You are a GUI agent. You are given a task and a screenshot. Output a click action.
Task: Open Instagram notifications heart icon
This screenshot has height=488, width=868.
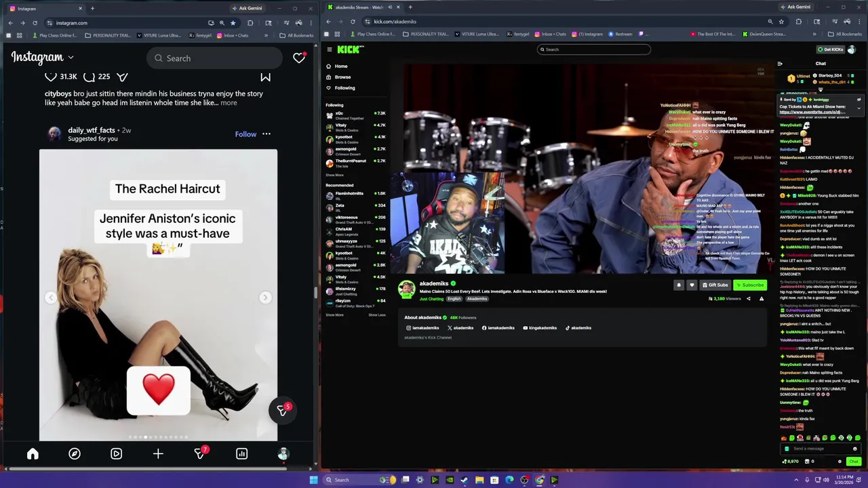(x=299, y=58)
